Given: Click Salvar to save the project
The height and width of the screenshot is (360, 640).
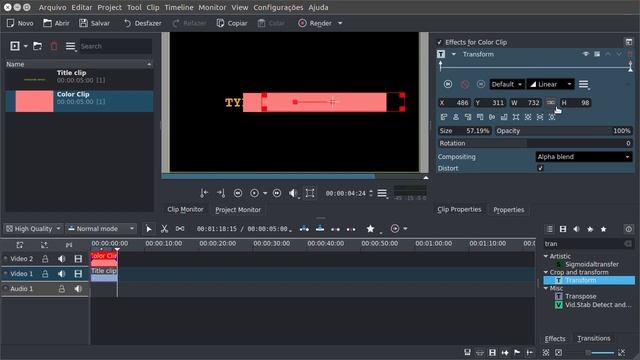Looking at the screenshot, I should 94,23.
